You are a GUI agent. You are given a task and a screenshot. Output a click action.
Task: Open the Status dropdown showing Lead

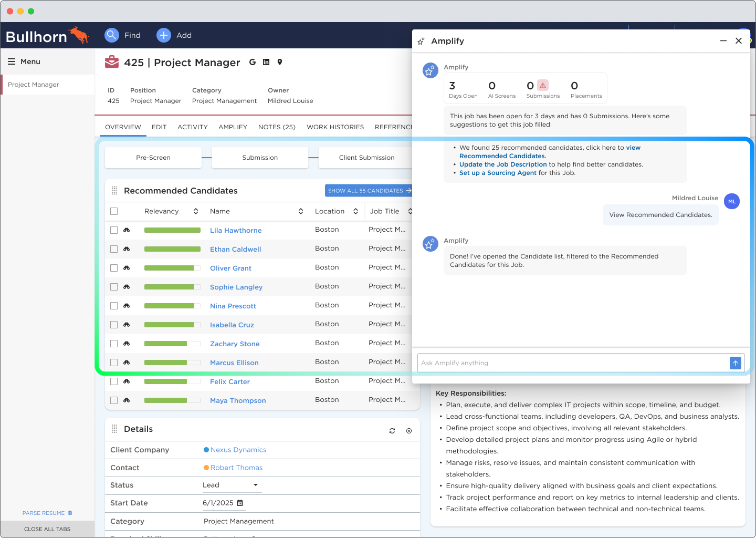[x=231, y=485]
